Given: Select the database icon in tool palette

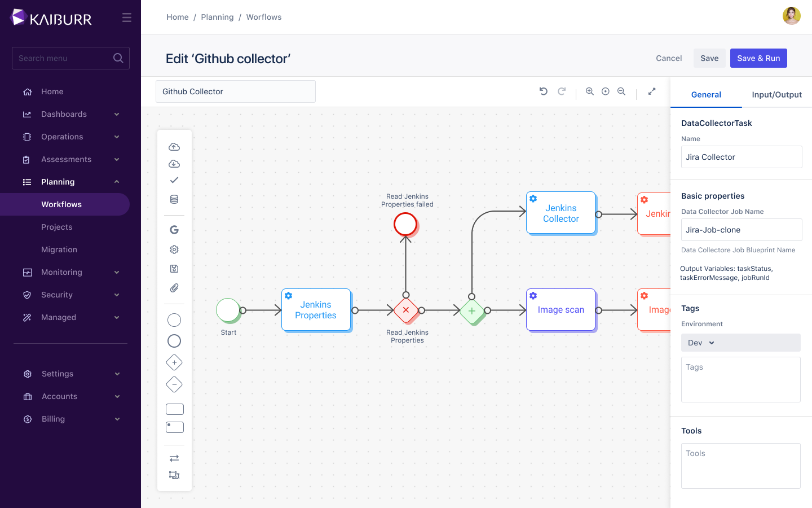Looking at the screenshot, I should (174, 199).
